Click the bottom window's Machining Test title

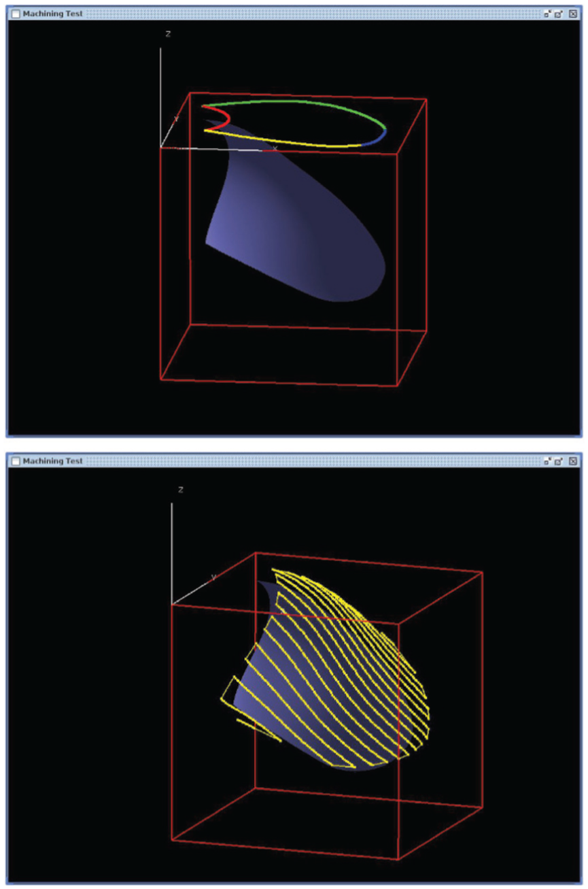(x=53, y=461)
